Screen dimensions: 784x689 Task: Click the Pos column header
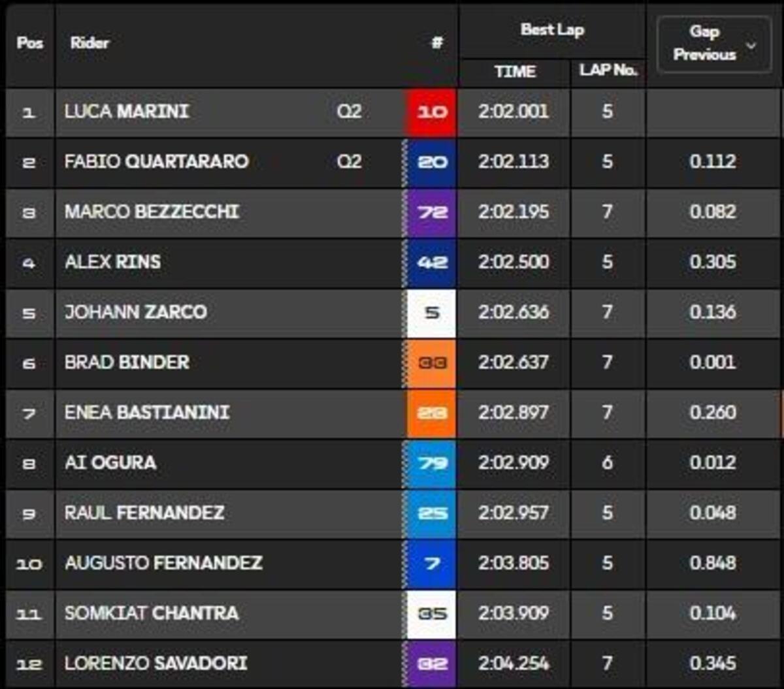30,44
